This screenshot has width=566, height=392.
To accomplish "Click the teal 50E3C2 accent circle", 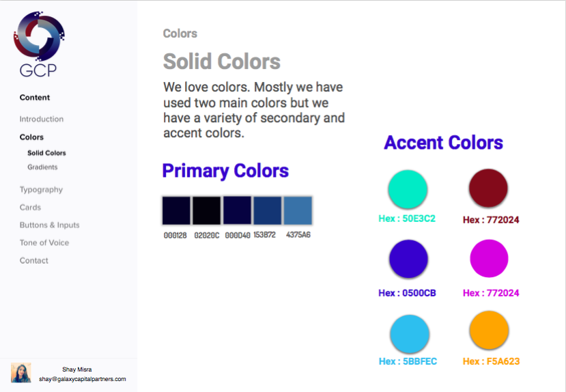I will pos(408,189).
